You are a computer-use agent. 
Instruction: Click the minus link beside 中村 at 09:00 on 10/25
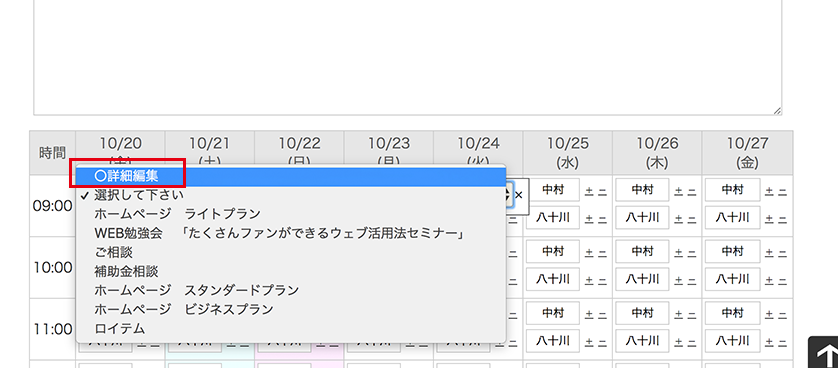point(602,191)
